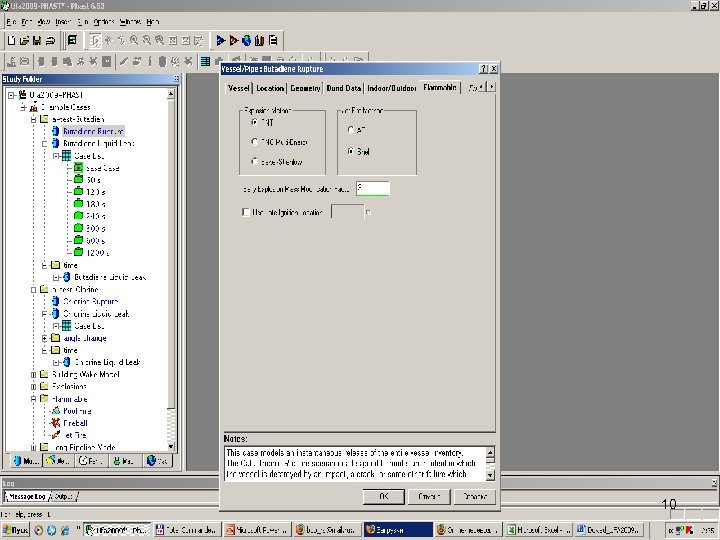Image resolution: width=720 pixels, height=540 pixels.
Task: Click the Cancel button in dialog
Action: 429,495
